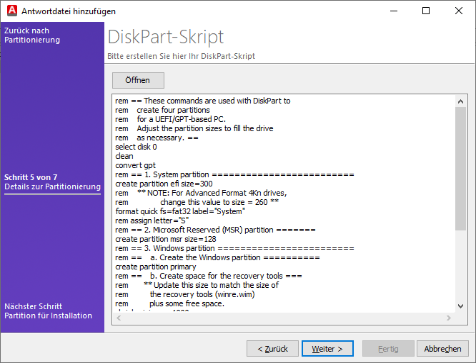Click the 'Schritt 5 von 7' step label
This screenshot has width=476, height=363.
click(x=31, y=177)
